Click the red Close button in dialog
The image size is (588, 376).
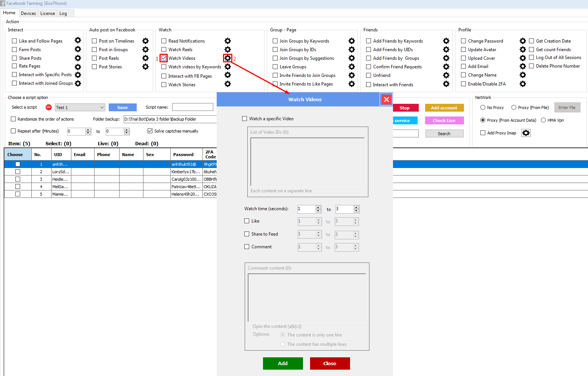(x=330, y=363)
